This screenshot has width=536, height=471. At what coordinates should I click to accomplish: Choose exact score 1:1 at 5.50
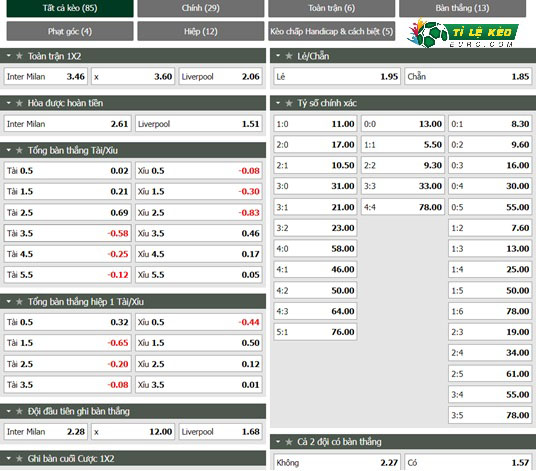(403, 145)
